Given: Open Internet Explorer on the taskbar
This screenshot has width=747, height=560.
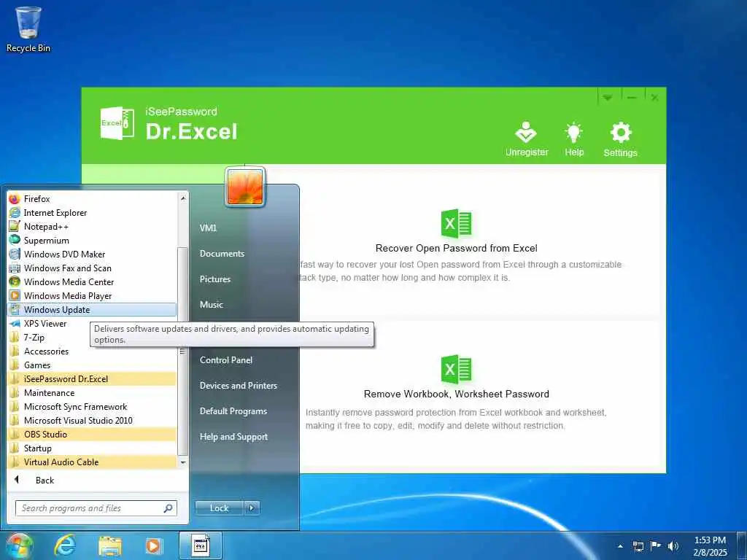Looking at the screenshot, I should 65,545.
